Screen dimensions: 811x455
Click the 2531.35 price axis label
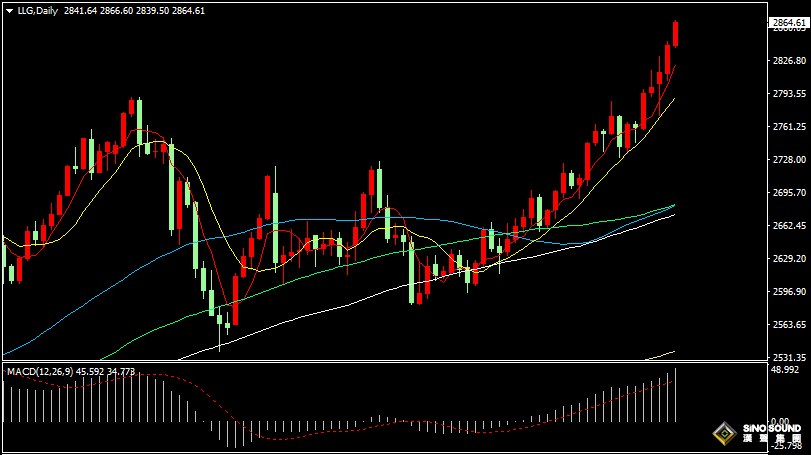click(x=789, y=357)
